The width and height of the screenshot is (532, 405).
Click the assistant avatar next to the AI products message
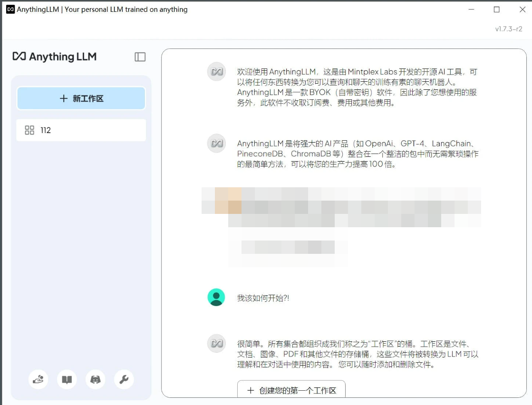pos(217,143)
